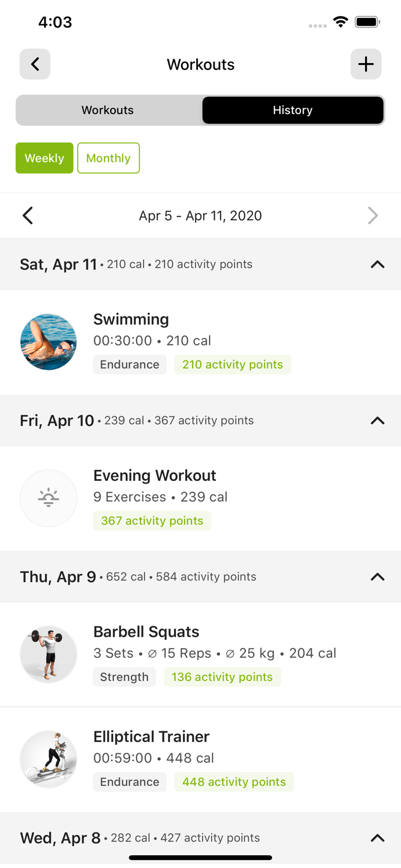Switch to Monthly view
Viewport: 401px width, 868px height.
pyautogui.click(x=108, y=157)
